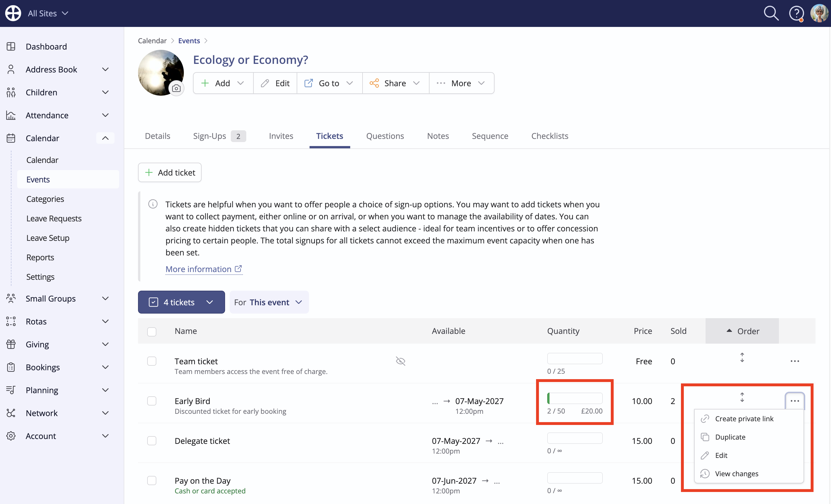Click the external link icon after More information
This screenshot has width=831, height=504.
[x=238, y=269]
